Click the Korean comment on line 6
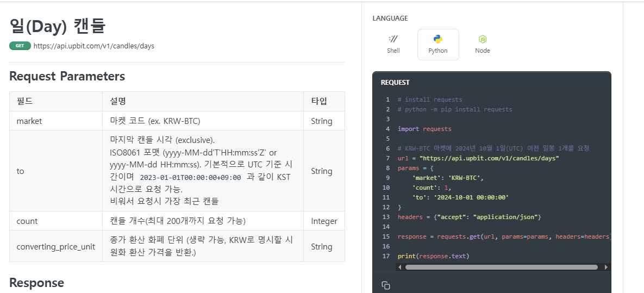644x293 pixels. point(493,148)
